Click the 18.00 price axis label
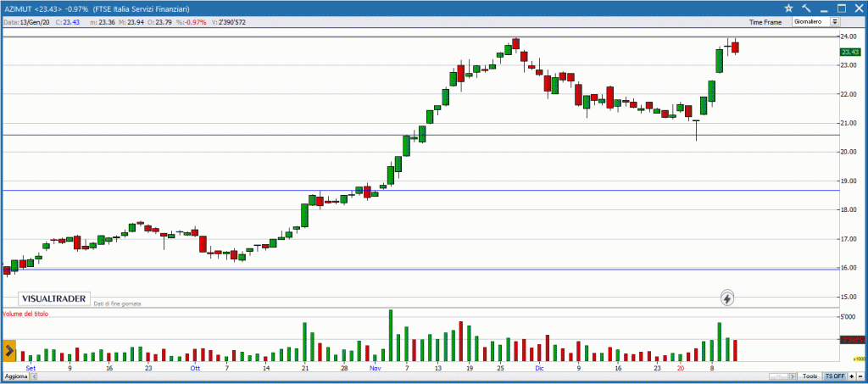The height and width of the screenshot is (384, 868). coord(849,209)
